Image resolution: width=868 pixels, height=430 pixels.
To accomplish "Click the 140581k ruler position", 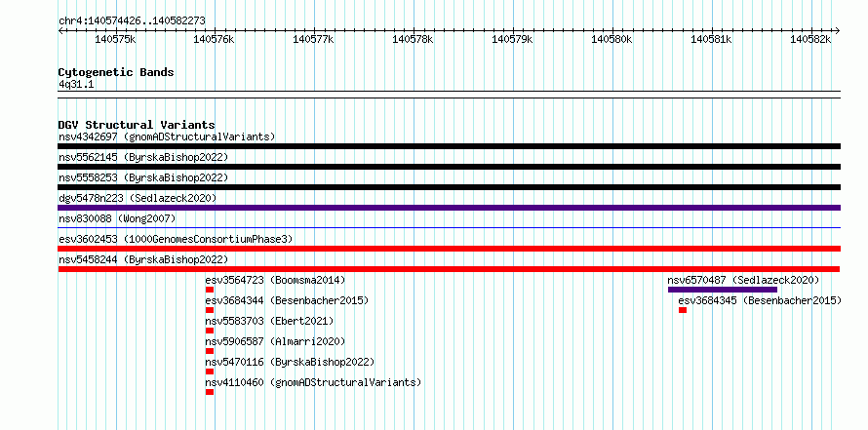I will pos(711,39).
